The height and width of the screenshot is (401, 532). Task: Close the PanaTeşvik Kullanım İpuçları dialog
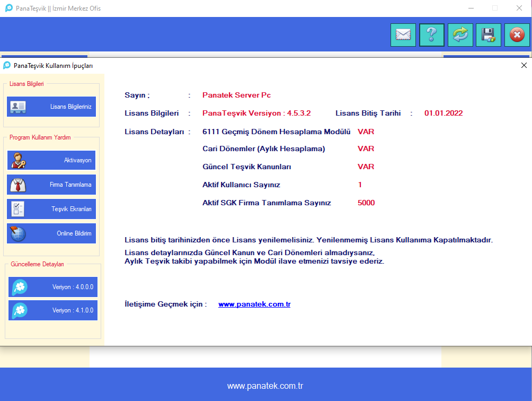click(524, 65)
